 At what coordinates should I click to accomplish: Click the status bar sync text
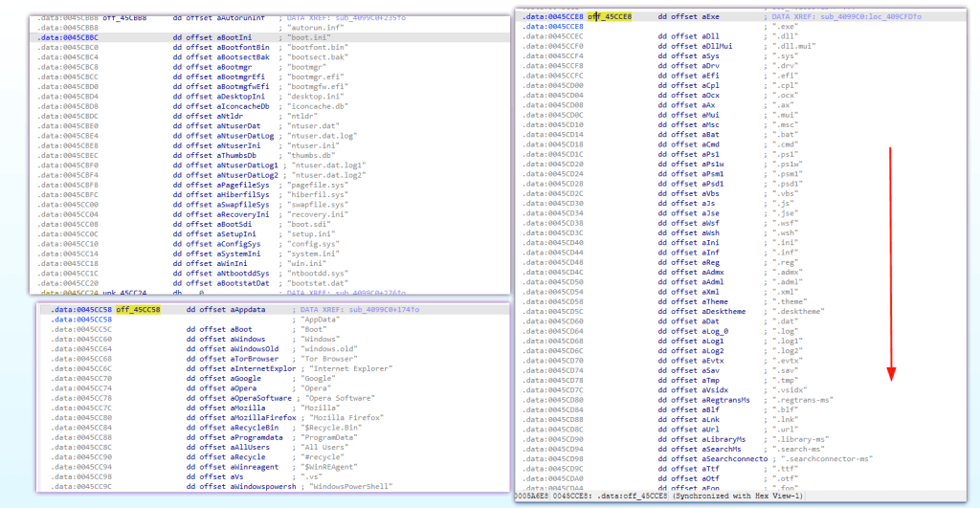pos(737,496)
